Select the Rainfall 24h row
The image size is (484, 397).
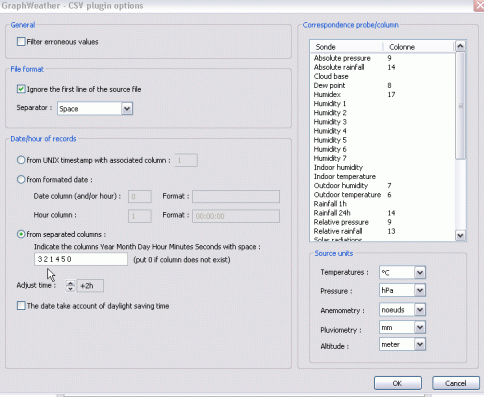[x=382, y=213]
